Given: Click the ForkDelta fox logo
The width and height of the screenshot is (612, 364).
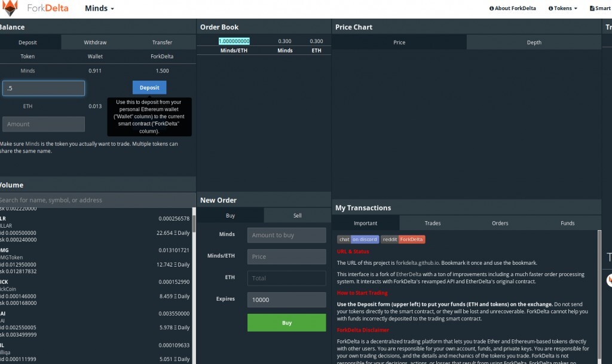Looking at the screenshot, I should [x=11, y=8].
